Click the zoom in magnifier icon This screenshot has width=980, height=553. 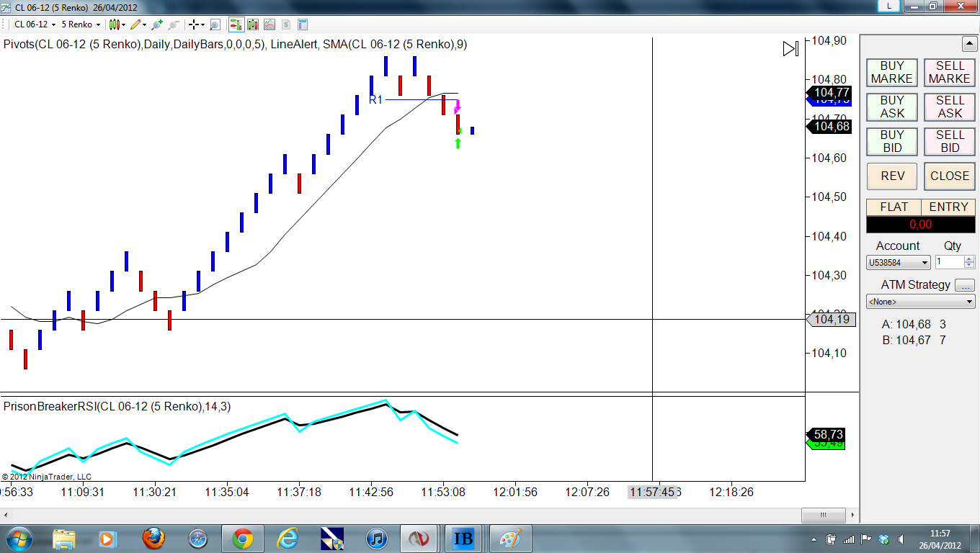tap(157, 24)
